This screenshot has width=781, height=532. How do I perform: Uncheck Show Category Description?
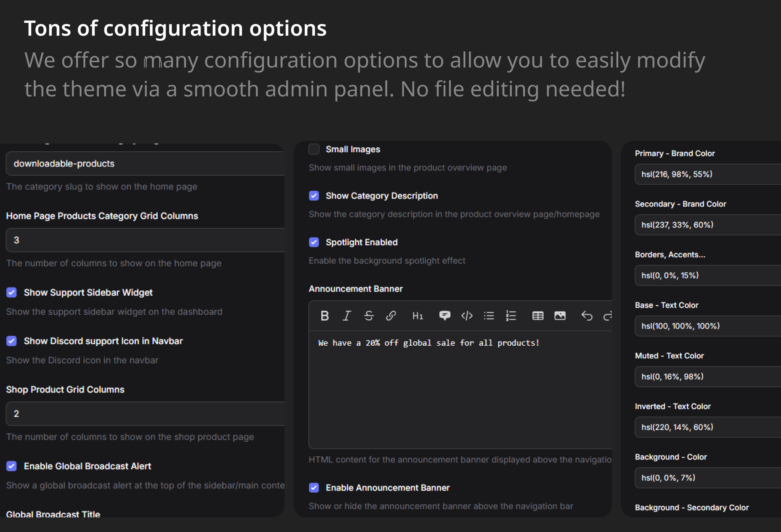314,196
